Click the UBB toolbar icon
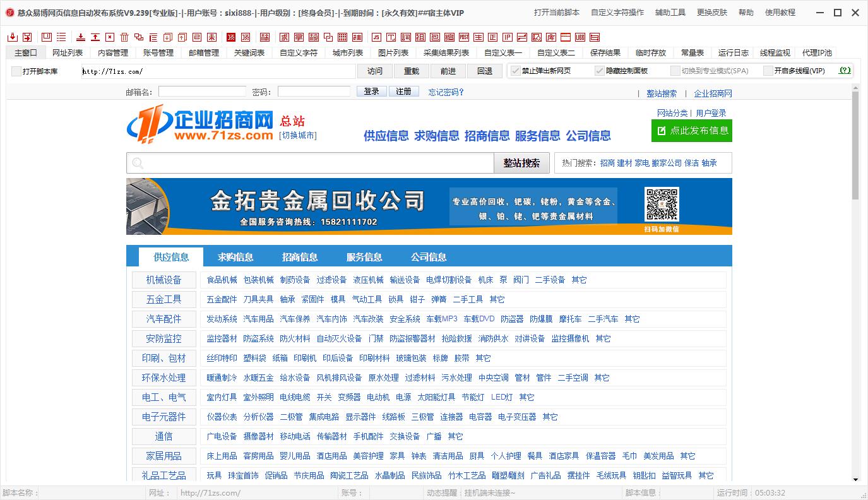This screenshot has width=868, height=500. (580, 37)
